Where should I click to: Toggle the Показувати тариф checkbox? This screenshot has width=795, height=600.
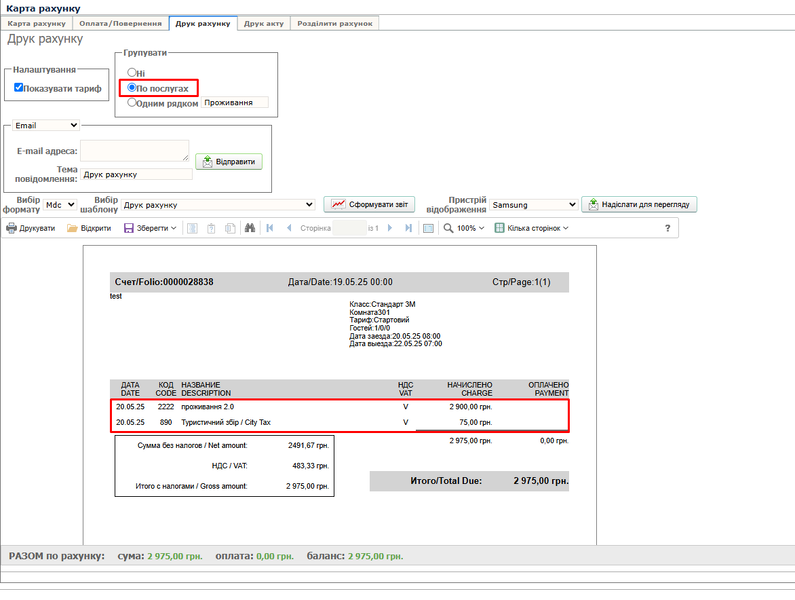click(x=19, y=88)
